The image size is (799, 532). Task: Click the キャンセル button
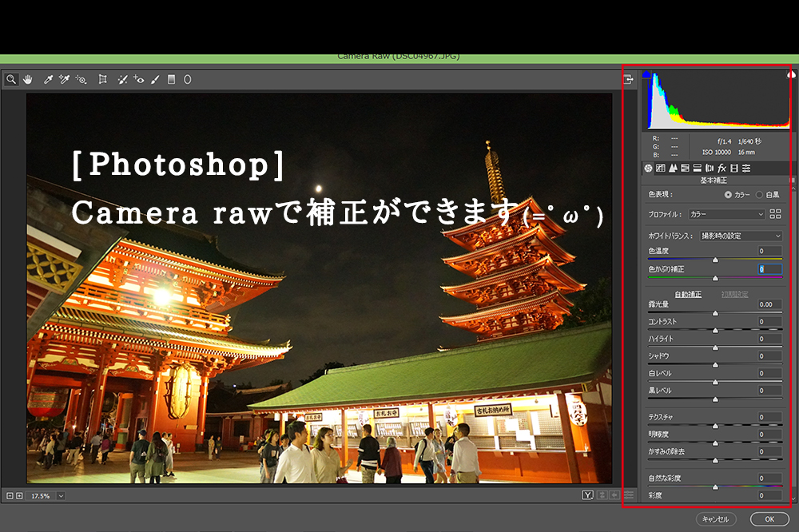point(716,519)
